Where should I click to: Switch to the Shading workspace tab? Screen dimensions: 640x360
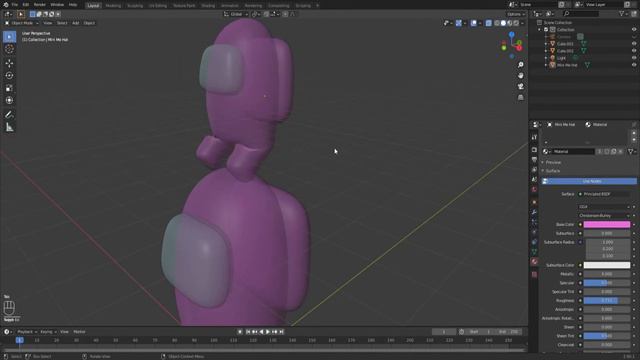point(208,6)
